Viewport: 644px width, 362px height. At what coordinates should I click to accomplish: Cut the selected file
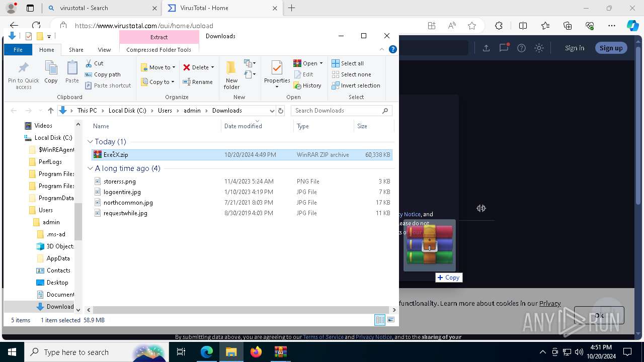coord(94,63)
